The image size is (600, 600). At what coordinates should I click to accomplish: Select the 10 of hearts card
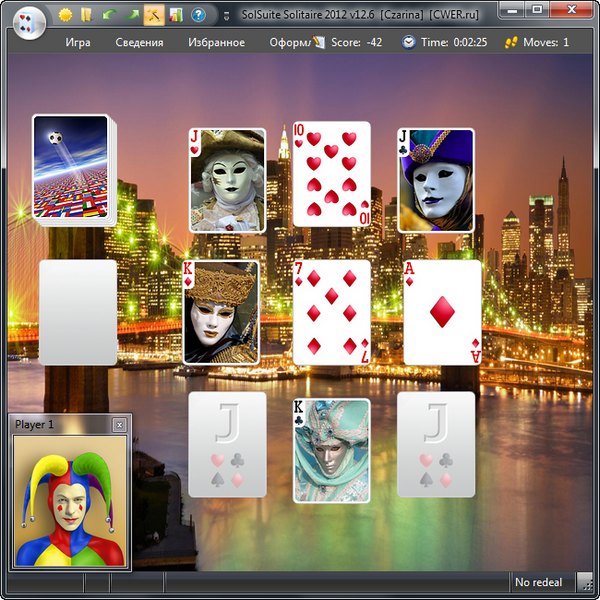click(331, 174)
